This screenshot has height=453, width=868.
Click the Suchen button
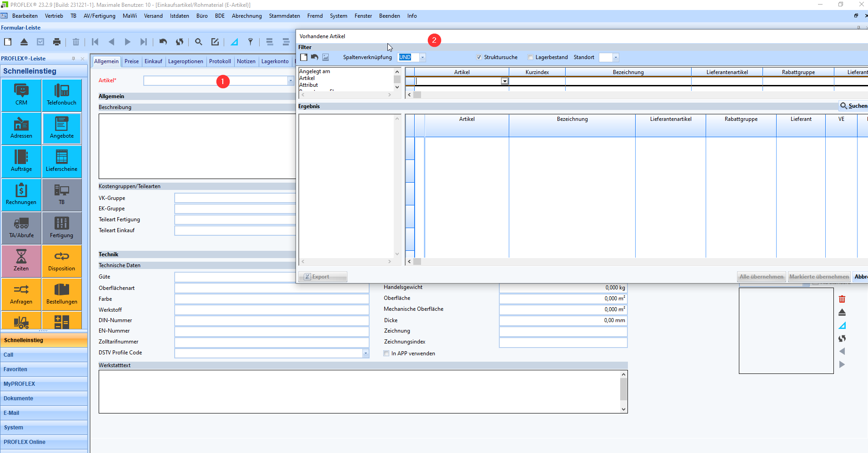coord(853,106)
